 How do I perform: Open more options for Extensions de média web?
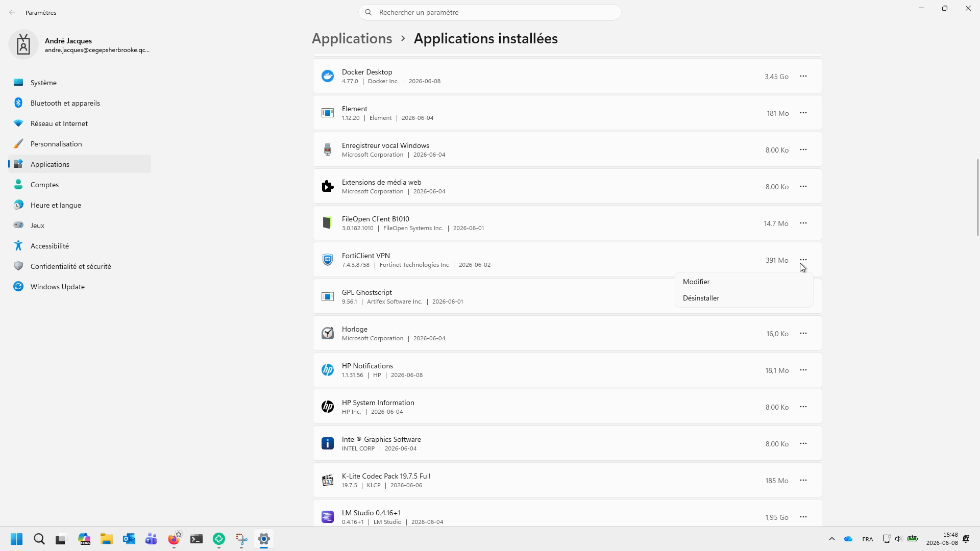(803, 186)
